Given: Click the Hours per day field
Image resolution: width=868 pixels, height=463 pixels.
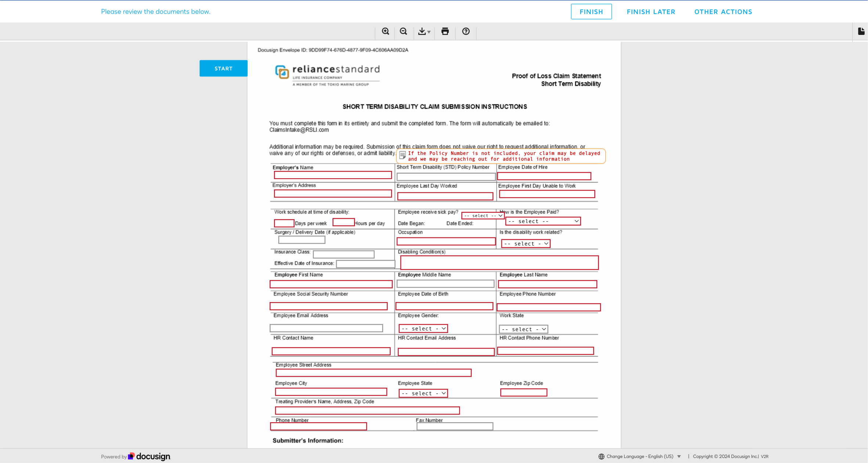Looking at the screenshot, I should click(x=343, y=222).
